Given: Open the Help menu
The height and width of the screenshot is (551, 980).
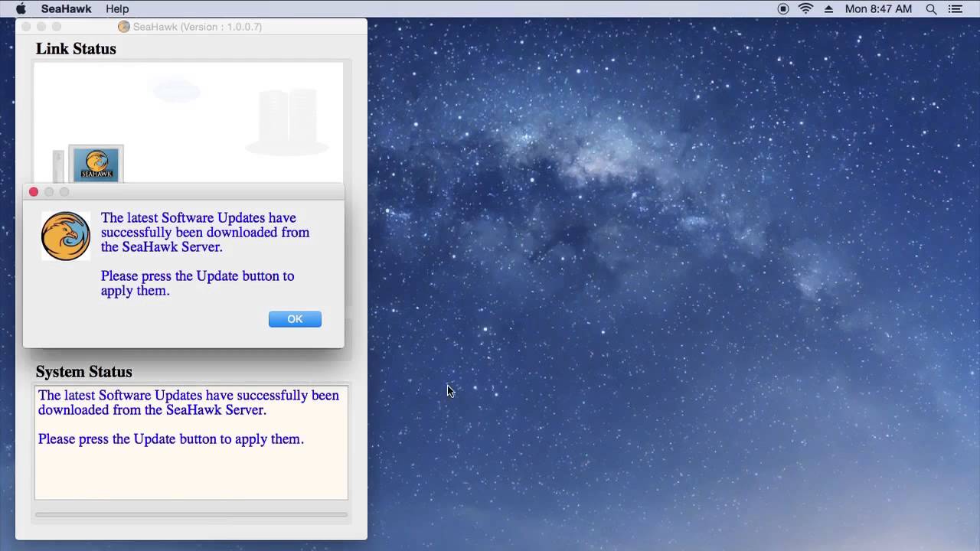Looking at the screenshot, I should tap(117, 9).
